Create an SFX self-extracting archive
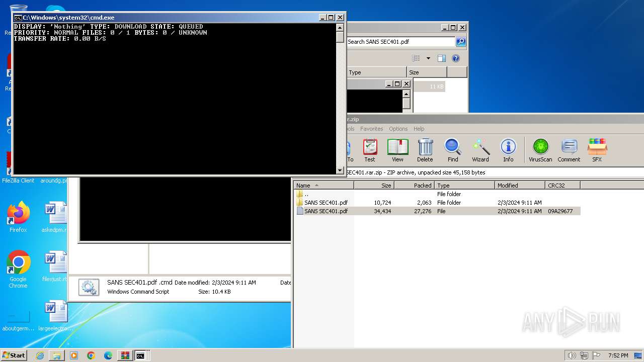Viewport: 644px width, 362px height. [x=597, y=150]
